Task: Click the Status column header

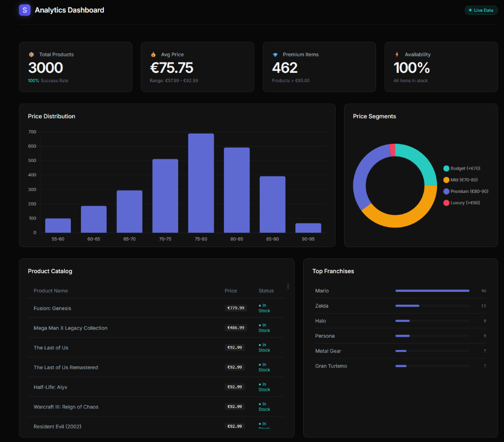Action: 266,291
